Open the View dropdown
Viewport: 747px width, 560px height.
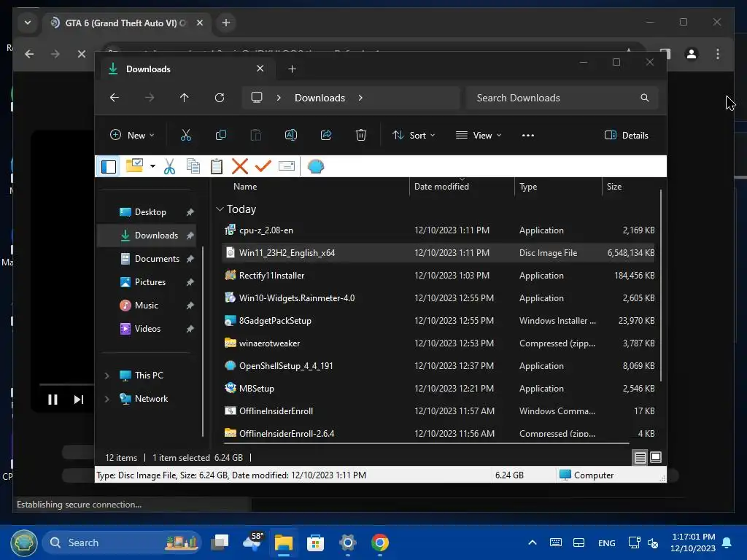(479, 135)
